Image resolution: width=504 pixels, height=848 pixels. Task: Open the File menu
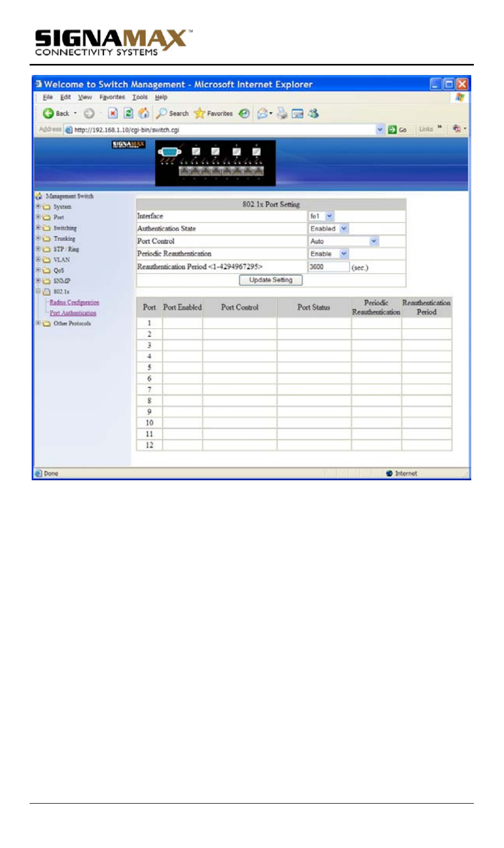tap(48, 97)
